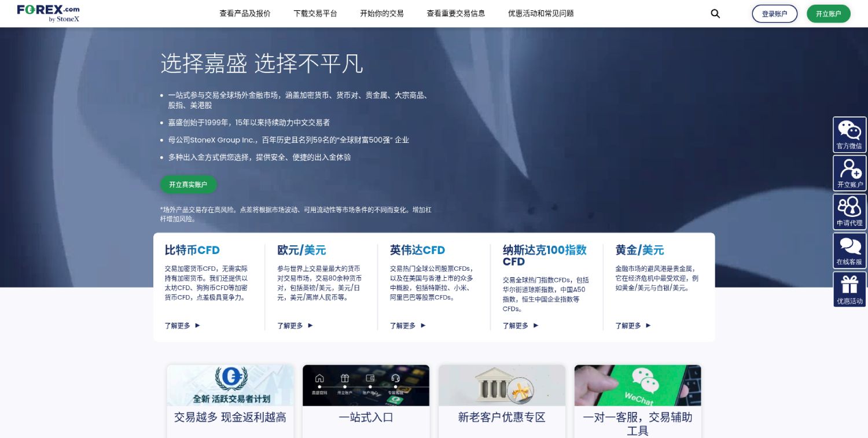Click 一站式入口 card title
Screen dimensions: 868x438
pyautogui.click(x=366, y=417)
